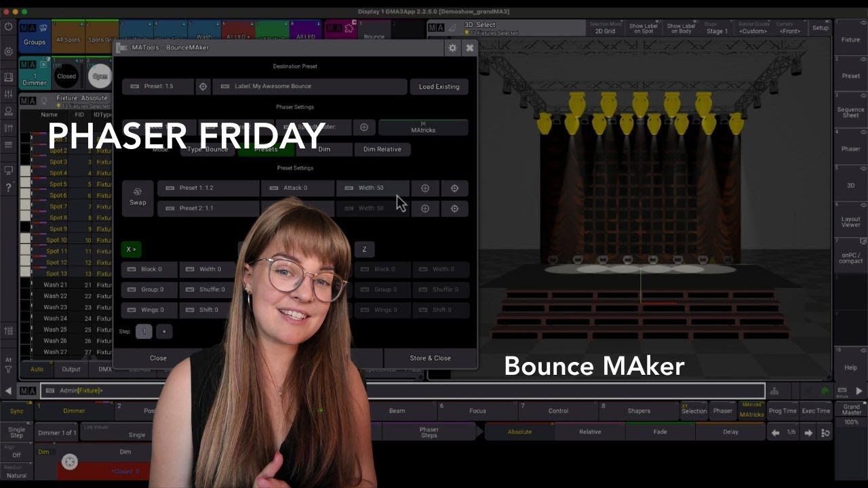Pick target next to Preset 1.5 field
Image resolution: width=868 pixels, height=488 pixels.
203,87
